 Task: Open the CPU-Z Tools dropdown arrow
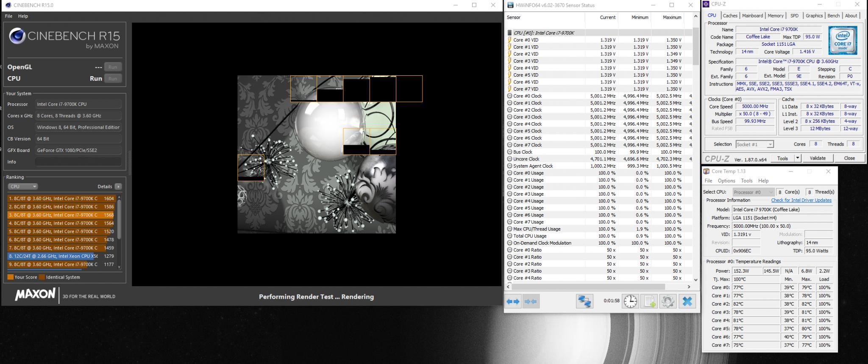(x=797, y=158)
